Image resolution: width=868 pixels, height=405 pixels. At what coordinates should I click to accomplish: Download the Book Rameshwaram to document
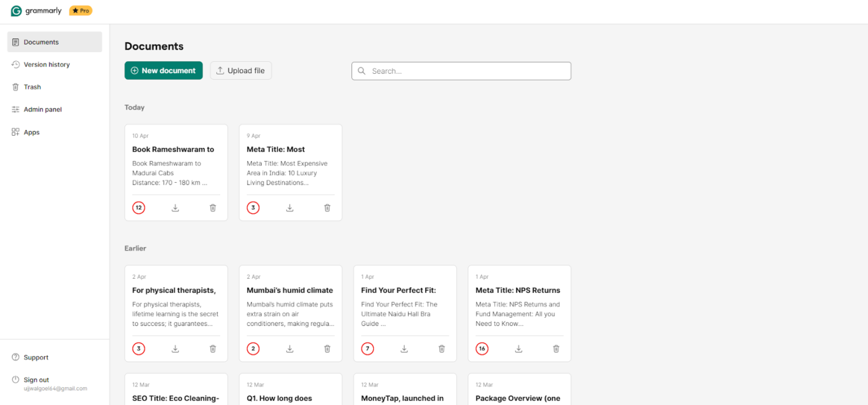tap(175, 208)
